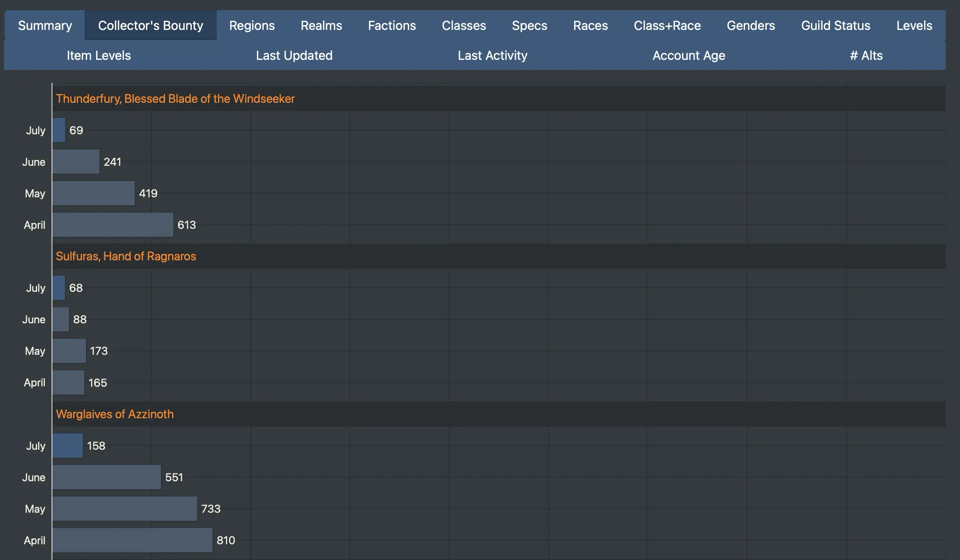The height and width of the screenshot is (560, 960).
Task: Select Thunderfury May bar labeled 419
Action: point(94,193)
